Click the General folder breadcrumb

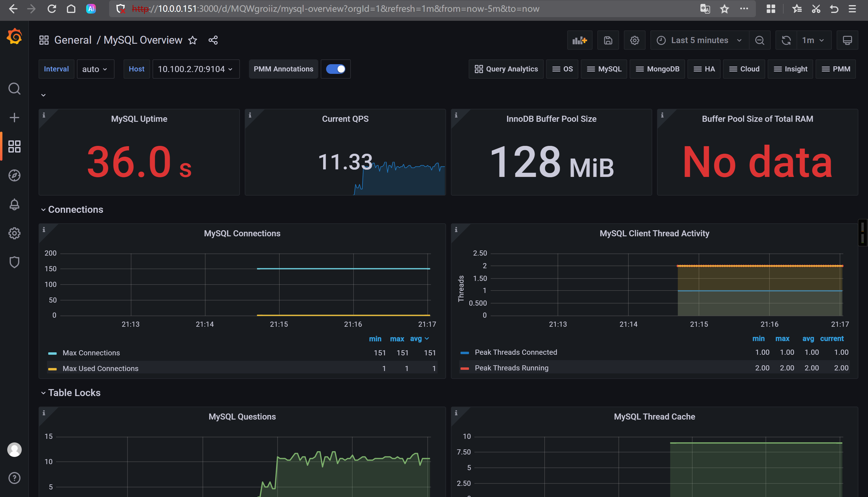73,40
